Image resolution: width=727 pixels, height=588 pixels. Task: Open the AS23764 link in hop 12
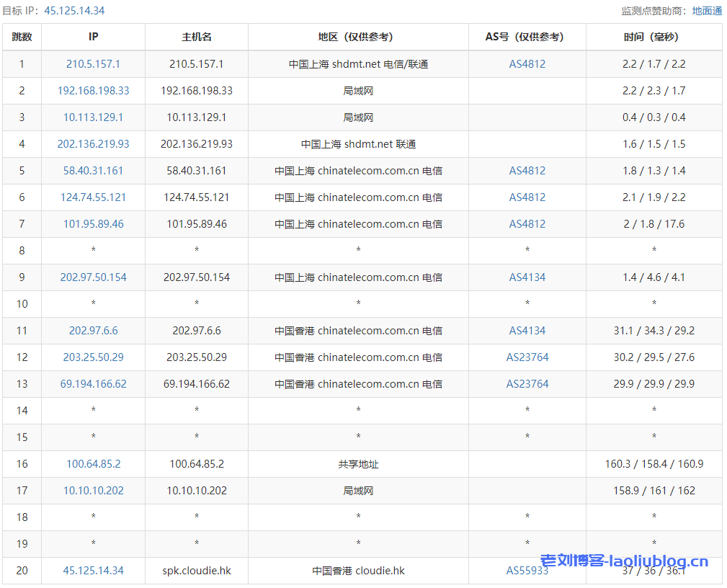(527, 357)
